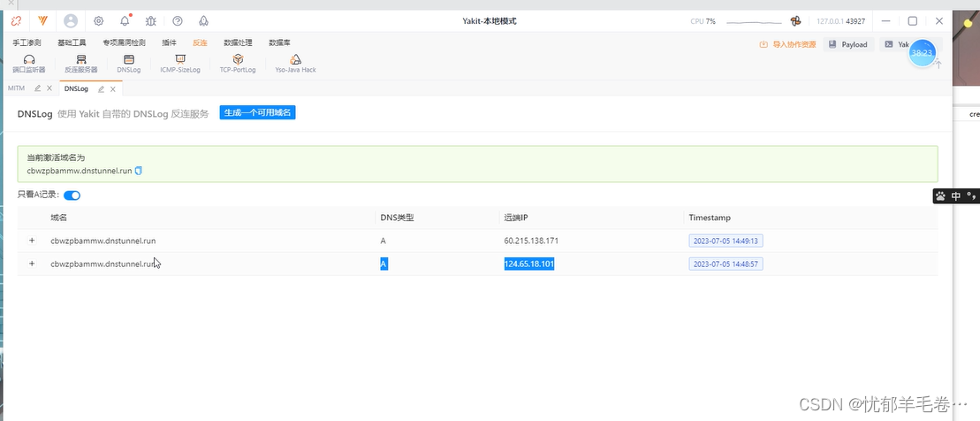Expand the 14:49:13 record row

pyautogui.click(x=32, y=241)
